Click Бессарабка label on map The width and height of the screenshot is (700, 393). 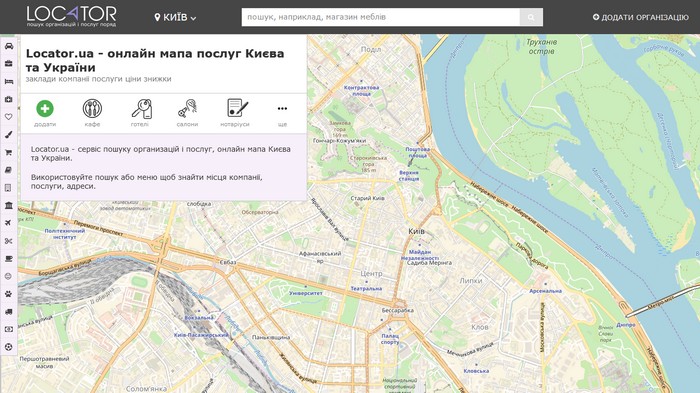click(398, 310)
